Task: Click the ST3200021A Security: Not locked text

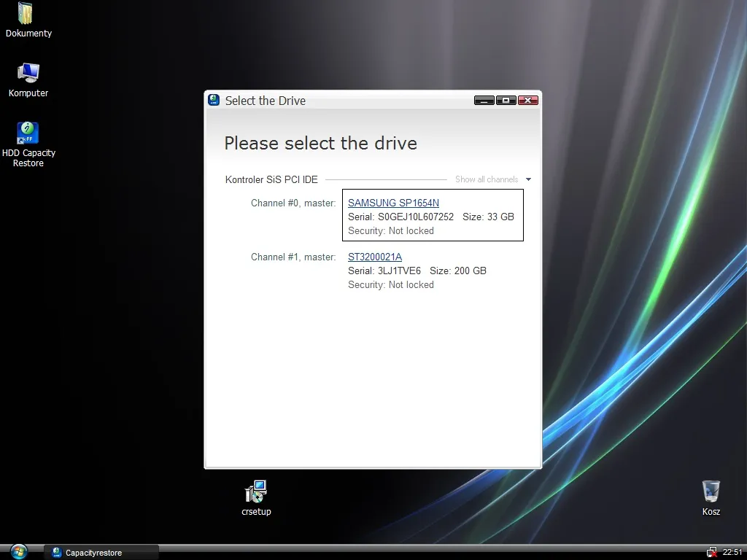Action: click(391, 284)
